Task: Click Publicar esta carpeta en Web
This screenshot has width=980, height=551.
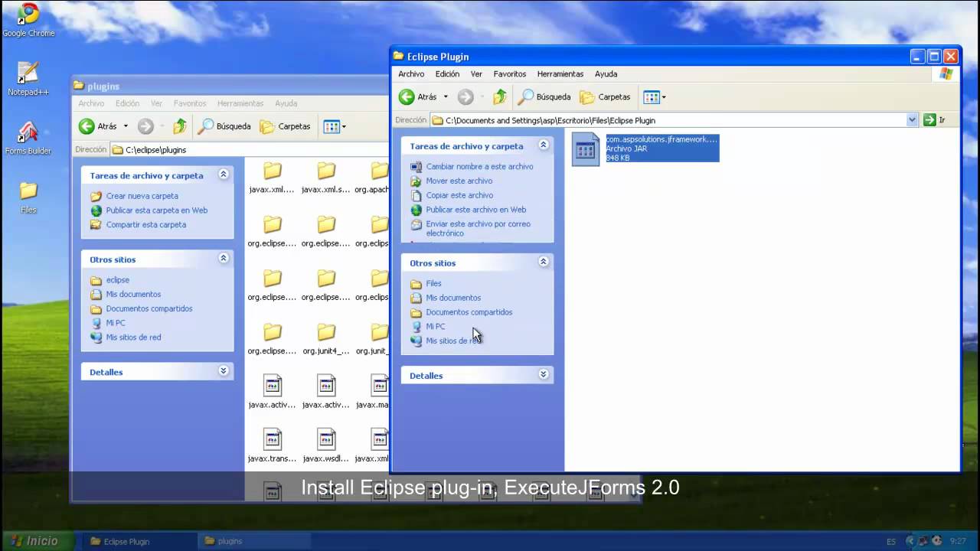Action: click(x=156, y=210)
